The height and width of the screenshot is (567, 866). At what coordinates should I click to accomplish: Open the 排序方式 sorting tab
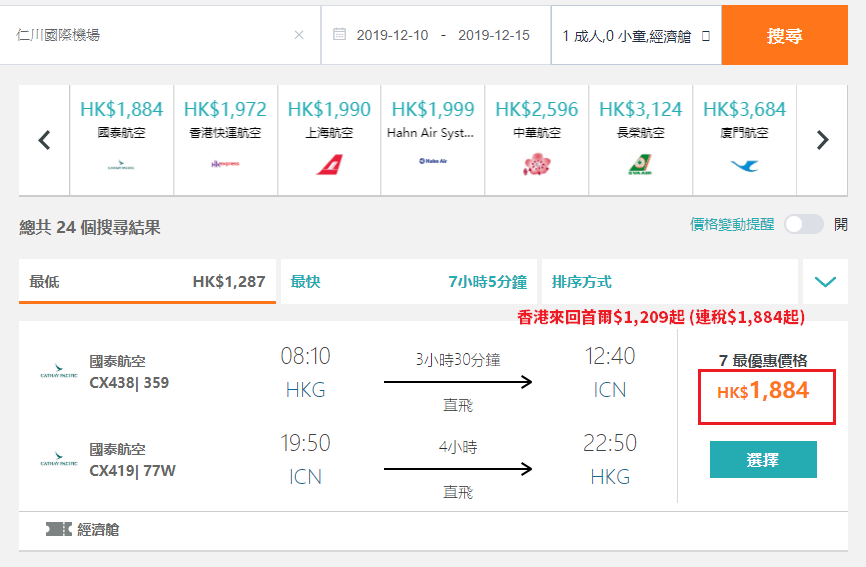(670, 282)
